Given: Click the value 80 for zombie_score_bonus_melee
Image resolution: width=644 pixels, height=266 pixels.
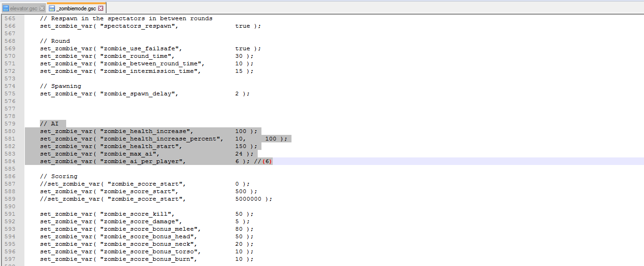Looking at the screenshot, I should 239,229.
